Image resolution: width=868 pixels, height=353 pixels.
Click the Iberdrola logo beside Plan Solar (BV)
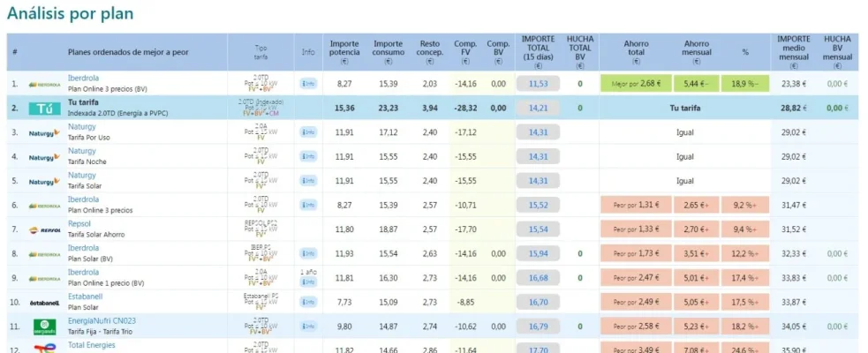[x=45, y=254]
